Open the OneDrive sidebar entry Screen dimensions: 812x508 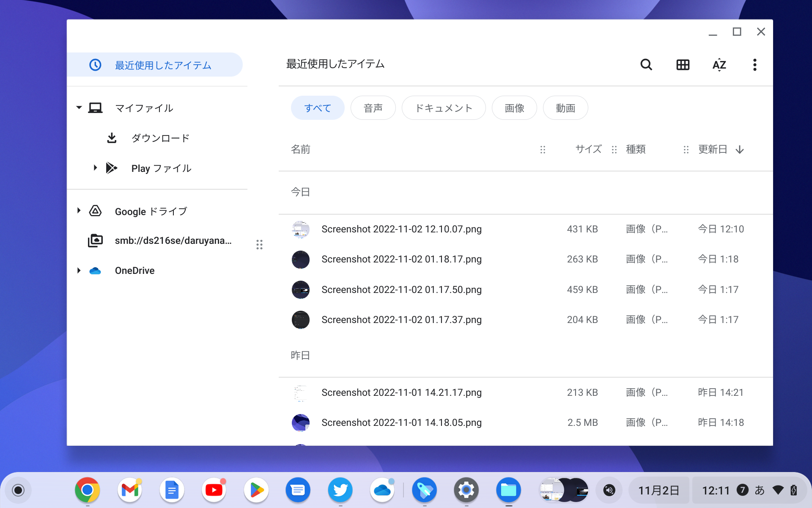[134, 271]
